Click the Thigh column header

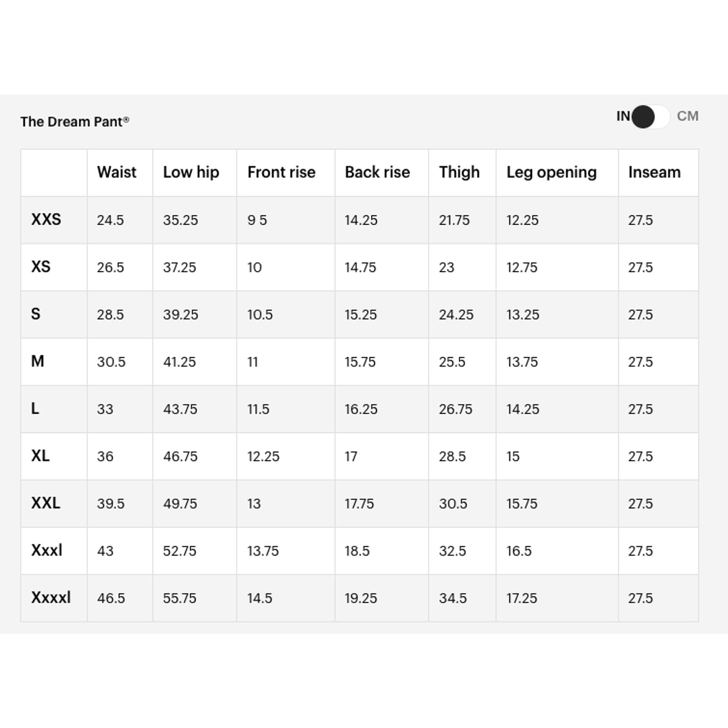pyautogui.click(x=459, y=172)
